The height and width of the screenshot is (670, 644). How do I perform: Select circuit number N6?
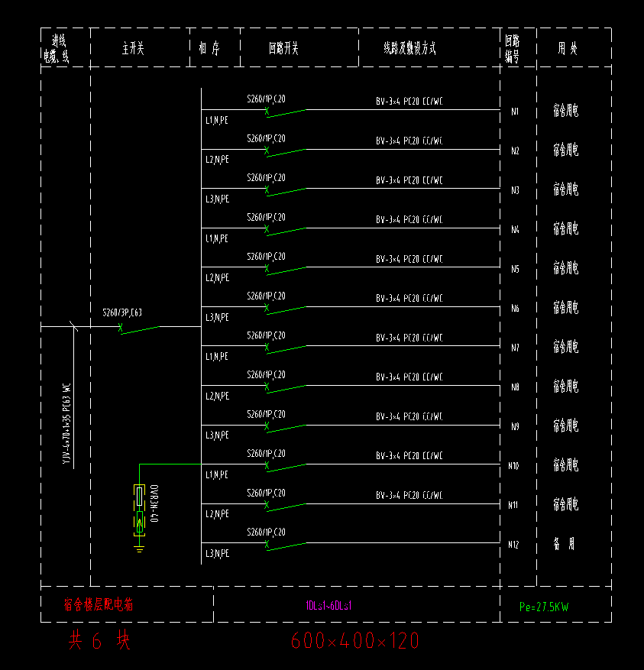coord(515,308)
